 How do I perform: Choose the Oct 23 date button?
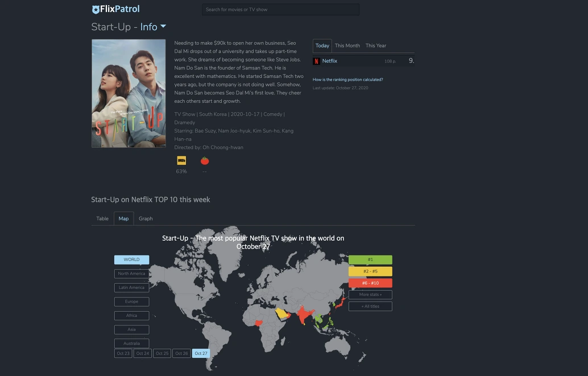point(123,353)
